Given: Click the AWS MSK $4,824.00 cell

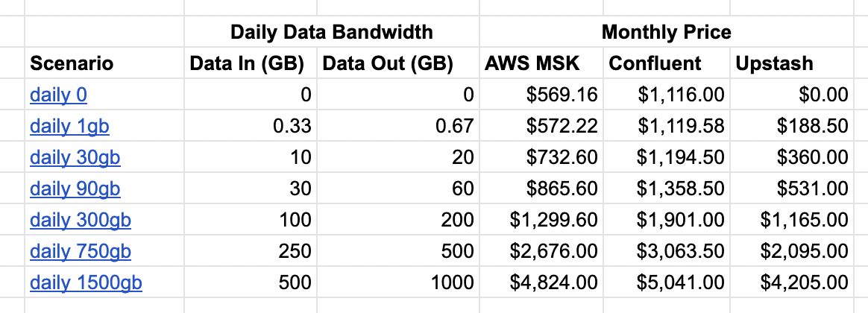Looking at the screenshot, I should pyautogui.click(x=553, y=282).
